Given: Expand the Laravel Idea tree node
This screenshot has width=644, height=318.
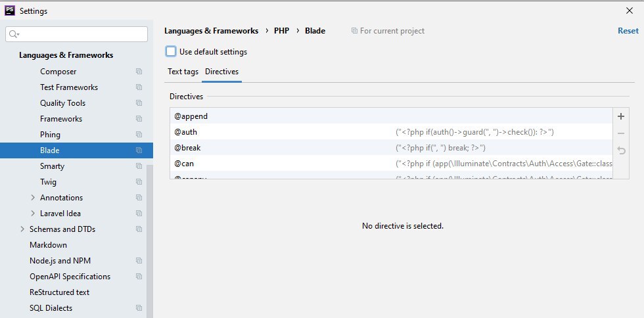Looking at the screenshot, I should point(33,214).
